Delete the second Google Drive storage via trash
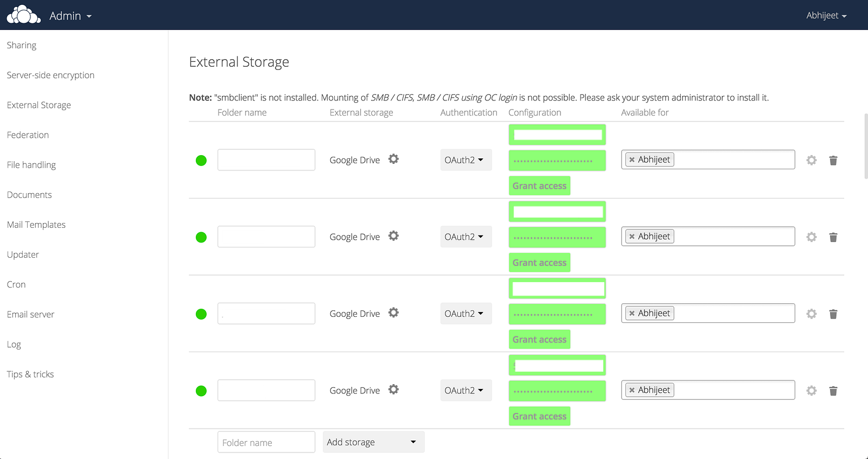The width and height of the screenshot is (868, 459). point(833,237)
